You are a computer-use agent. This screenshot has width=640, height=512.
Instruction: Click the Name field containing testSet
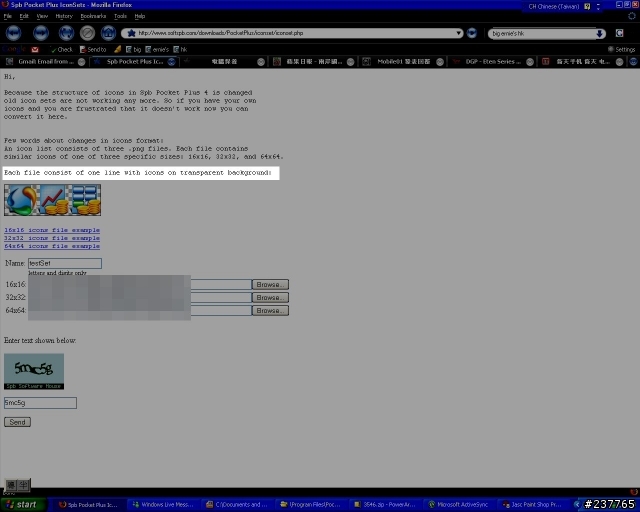(65, 263)
